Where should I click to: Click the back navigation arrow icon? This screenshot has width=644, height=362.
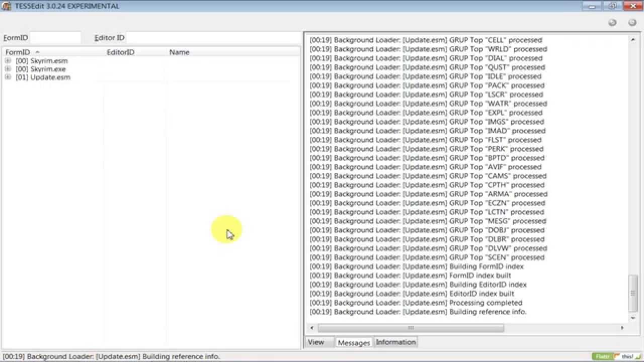pyautogui.click(x=612, y=22)
